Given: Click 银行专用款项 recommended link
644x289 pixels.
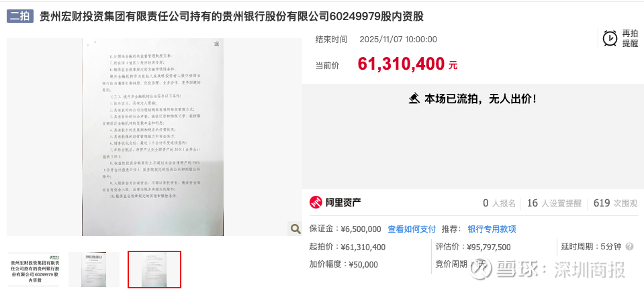Looking at the screenshot, I should click(x=492, y=229).
